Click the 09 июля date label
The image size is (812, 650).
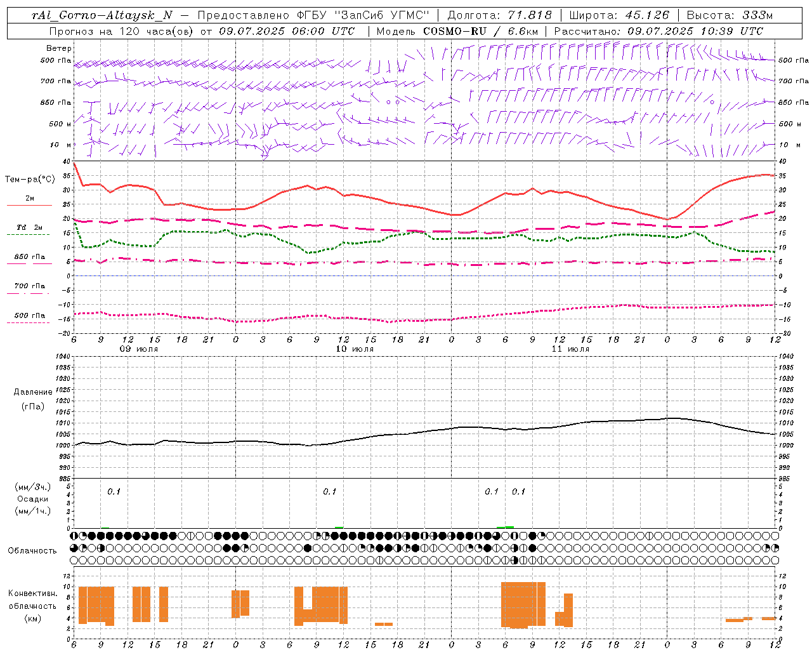(x=139, y=348)
